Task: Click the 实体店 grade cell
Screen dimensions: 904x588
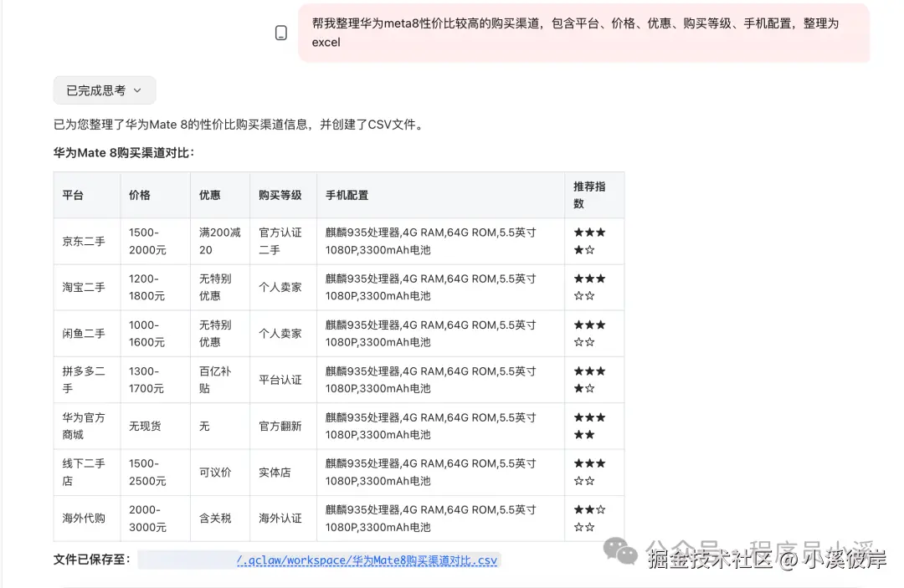Action: 283,473
